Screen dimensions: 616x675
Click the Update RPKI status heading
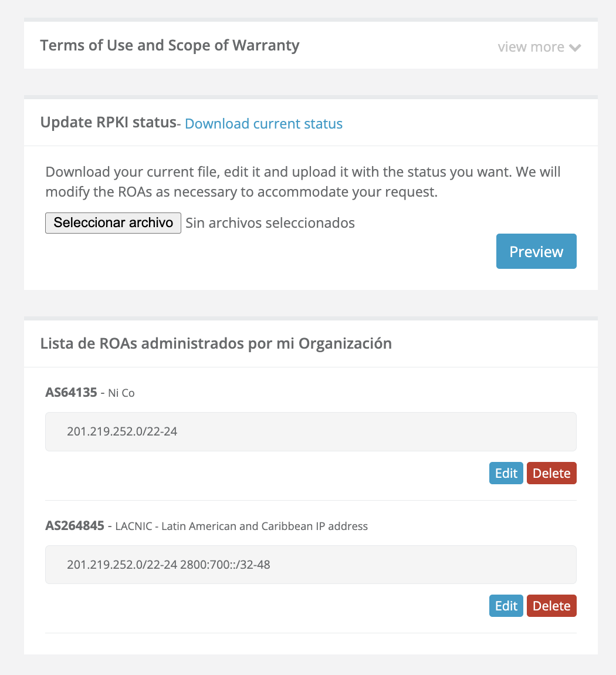[x=108, y=123]
